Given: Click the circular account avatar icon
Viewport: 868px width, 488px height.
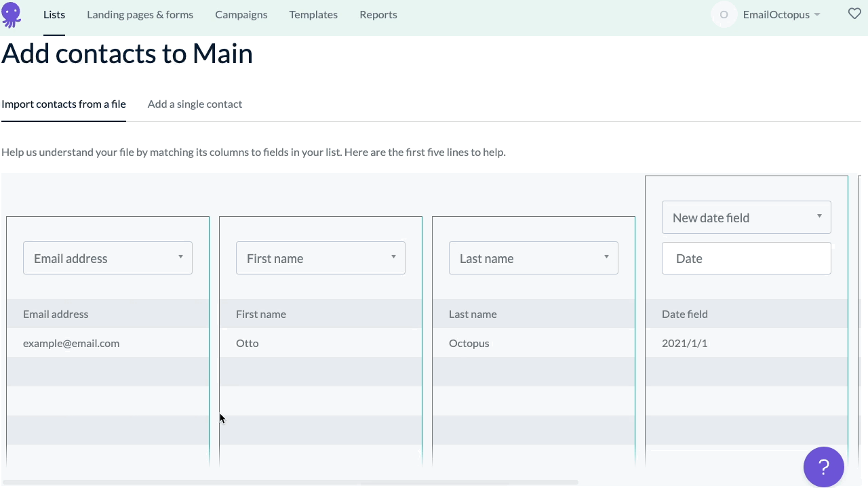Looking at the screenshot, I should (x=724, y=14).
